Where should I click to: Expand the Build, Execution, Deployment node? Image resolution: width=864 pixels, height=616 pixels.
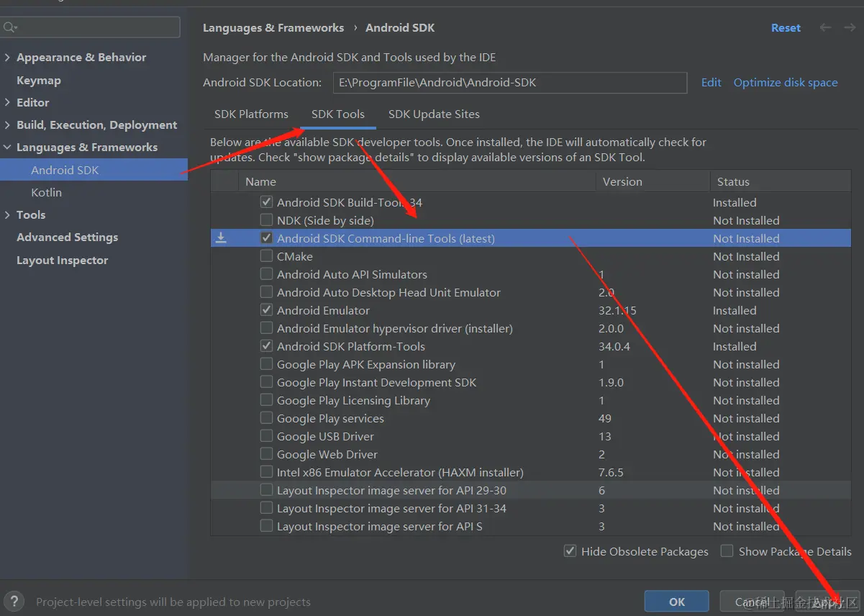pos(7,125)
